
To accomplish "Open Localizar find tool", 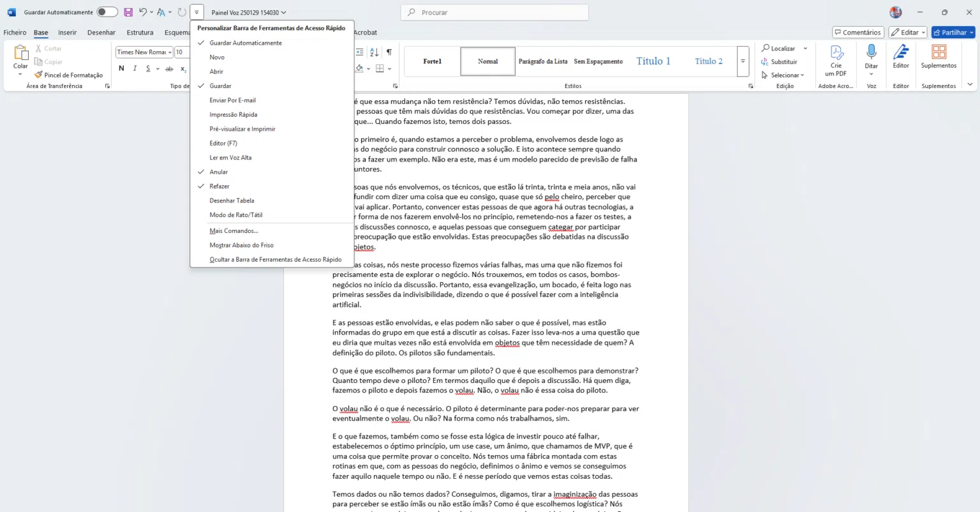I will coord(778,49).
